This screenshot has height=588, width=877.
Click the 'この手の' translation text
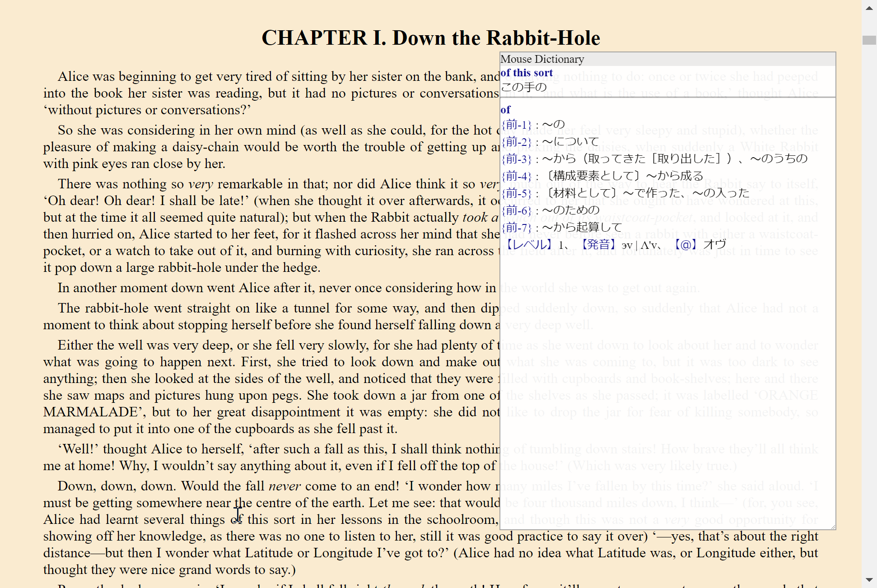click(x=524, y=87)
